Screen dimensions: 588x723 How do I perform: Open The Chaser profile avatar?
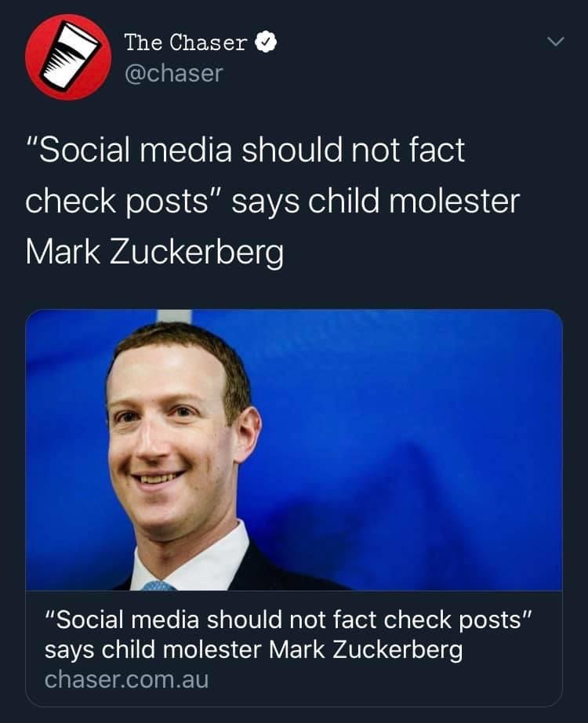click(67, 56)
